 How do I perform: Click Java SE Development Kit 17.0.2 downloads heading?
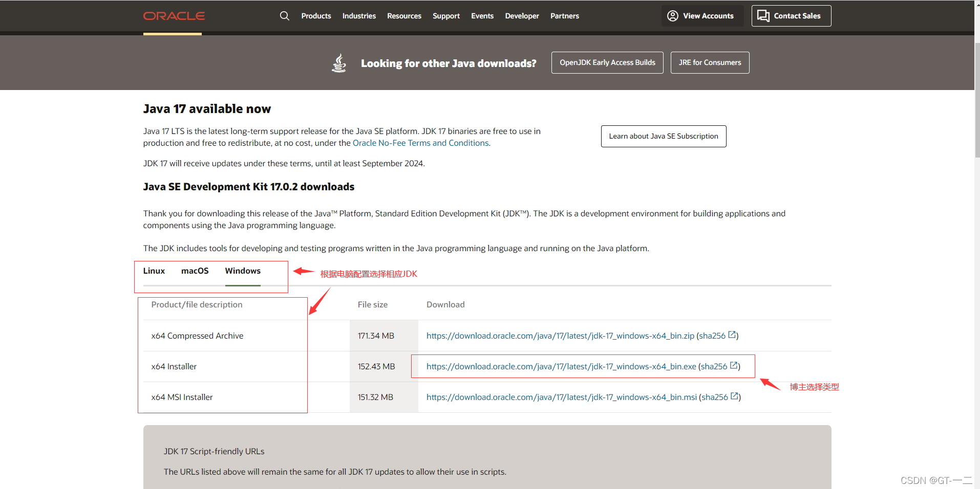click(249, 187)
